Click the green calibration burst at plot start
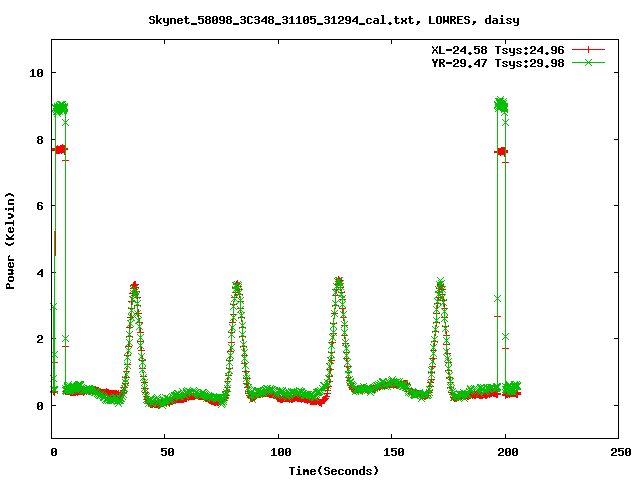This screenshot has width=640, height=480. pos(60,109)
